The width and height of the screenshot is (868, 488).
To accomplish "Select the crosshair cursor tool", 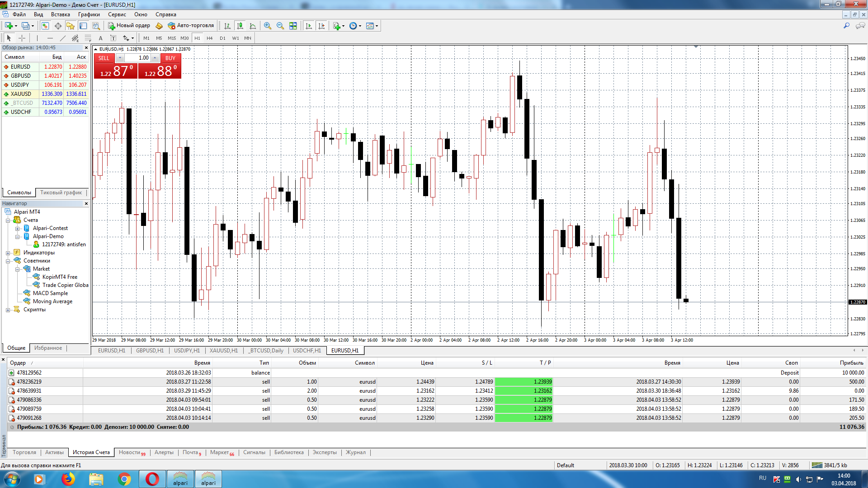I will [22, 38].
